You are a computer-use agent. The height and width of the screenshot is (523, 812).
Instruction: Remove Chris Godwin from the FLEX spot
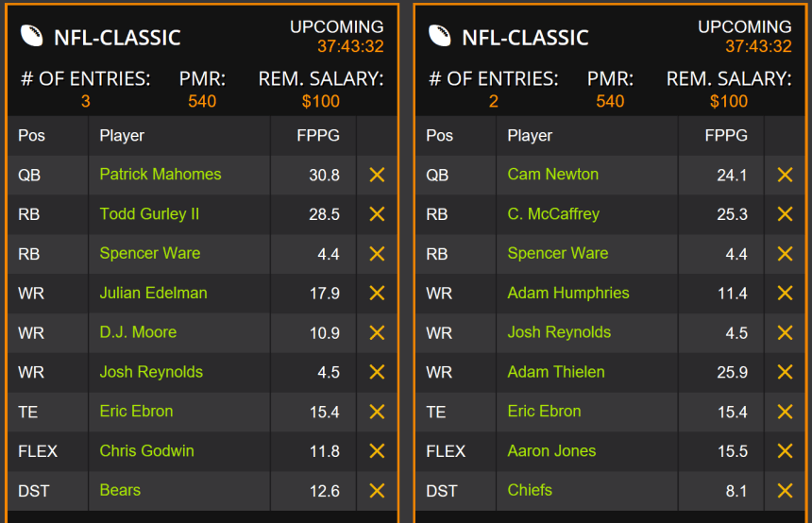tap(377, 451)
